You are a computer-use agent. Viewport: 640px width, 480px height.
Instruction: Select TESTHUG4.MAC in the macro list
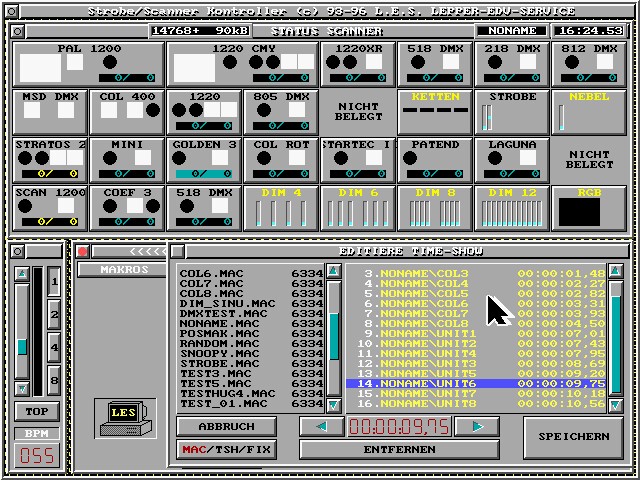pos(251,394)
